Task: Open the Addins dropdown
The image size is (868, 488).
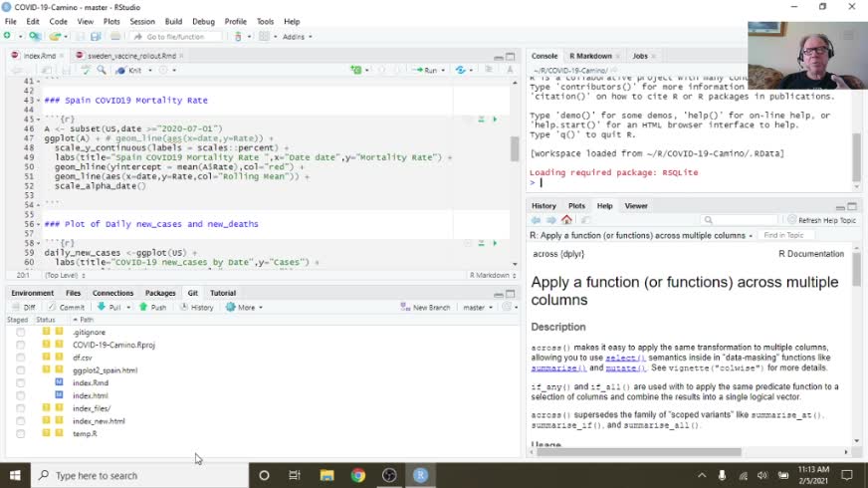Action: (x=298, y=37)
